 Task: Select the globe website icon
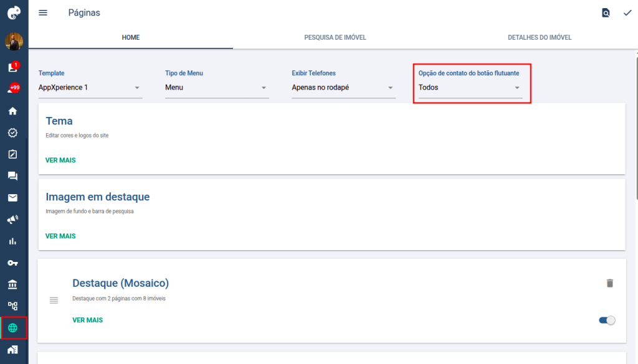click(12, 328)
